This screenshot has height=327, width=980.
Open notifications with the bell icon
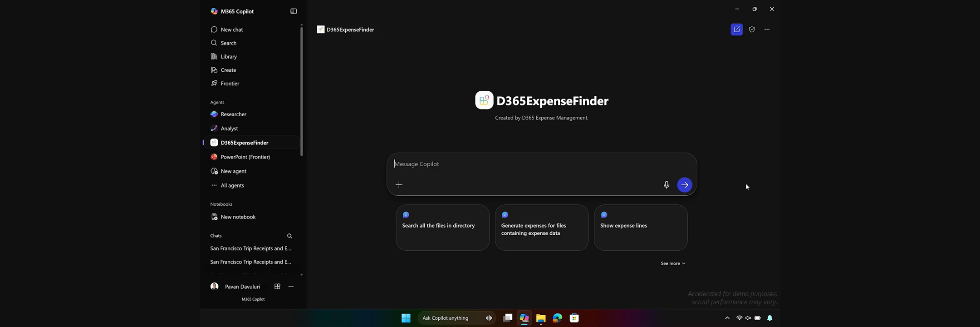(x=770, y=318)
